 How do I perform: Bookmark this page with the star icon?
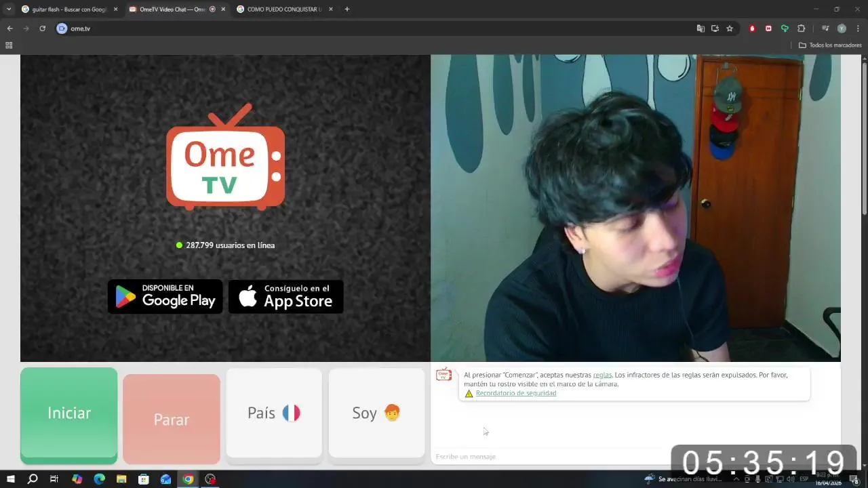pyautogui.click(x=730, y=28)
